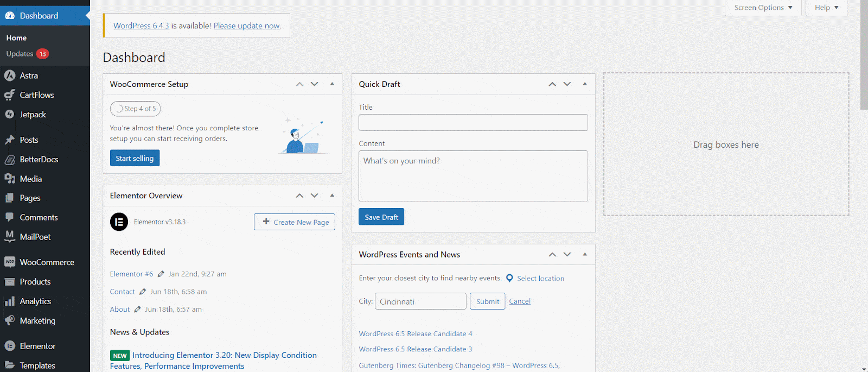Open the Updates submenu item
Viewport: 868px width, 372px height.
[x=20, y=54]
